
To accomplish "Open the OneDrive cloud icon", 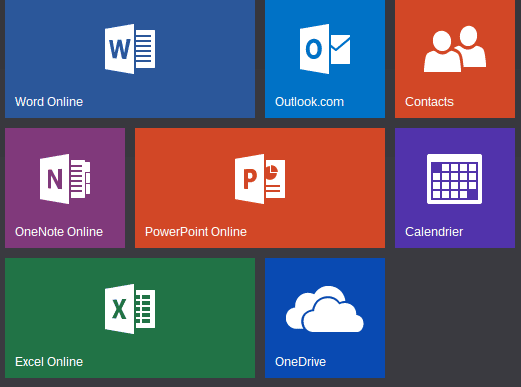I will click(x=325, y=309).
